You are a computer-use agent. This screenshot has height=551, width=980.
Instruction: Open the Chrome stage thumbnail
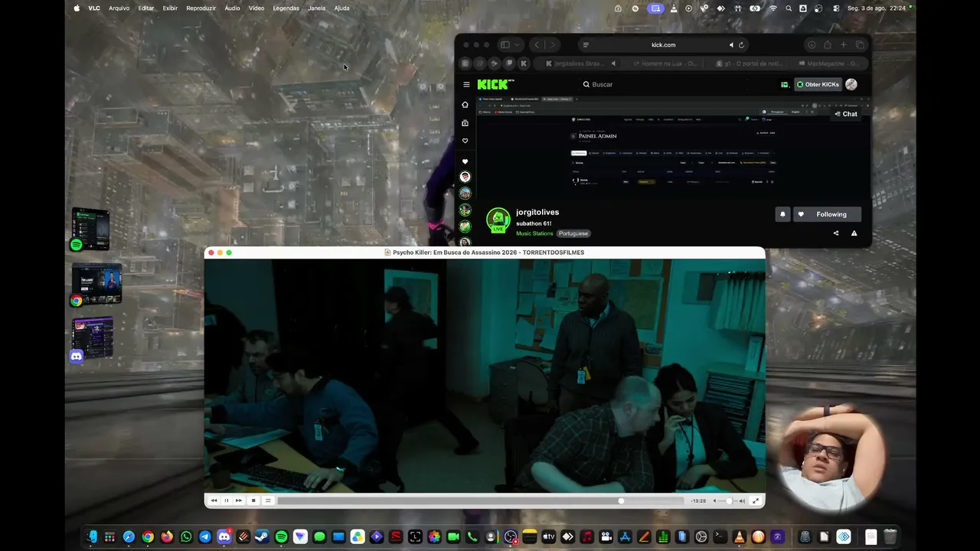click(96, 284)
